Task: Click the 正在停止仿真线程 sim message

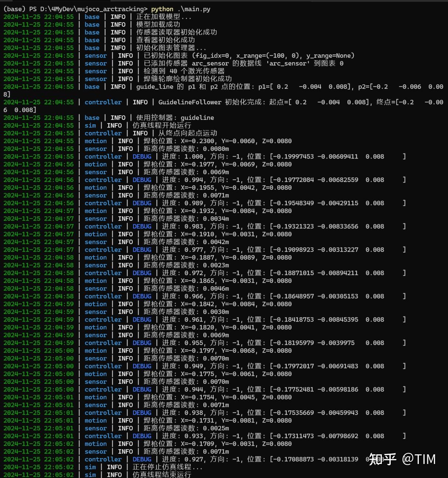Action: click(167, 467)
